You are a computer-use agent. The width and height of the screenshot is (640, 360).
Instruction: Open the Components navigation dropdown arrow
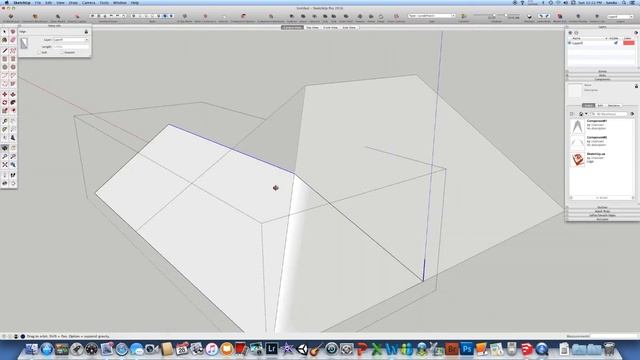[586, 114]
